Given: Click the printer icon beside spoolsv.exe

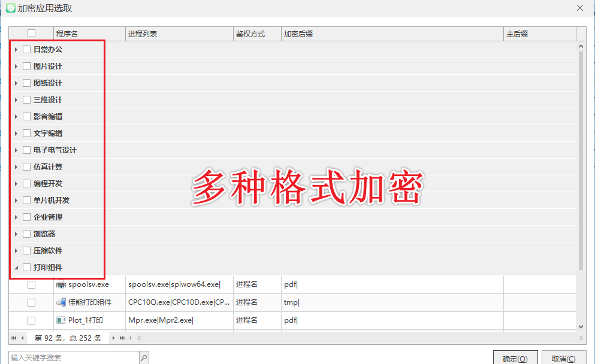Looking at the screenshot, I should click(60, 284).
